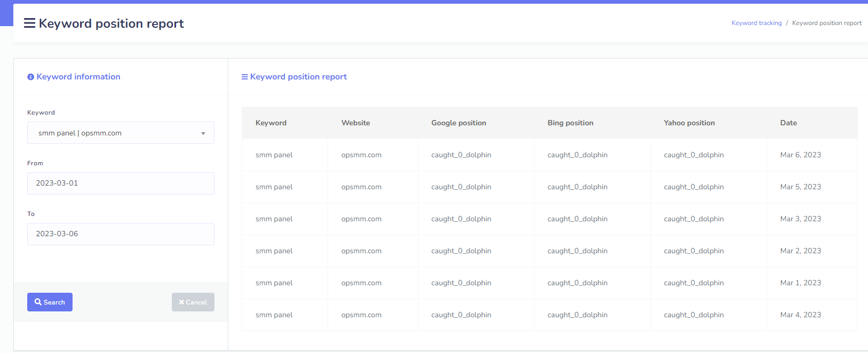Click the Yahoo position column header
Screen dimensions: 868x353
click(689, 123)
